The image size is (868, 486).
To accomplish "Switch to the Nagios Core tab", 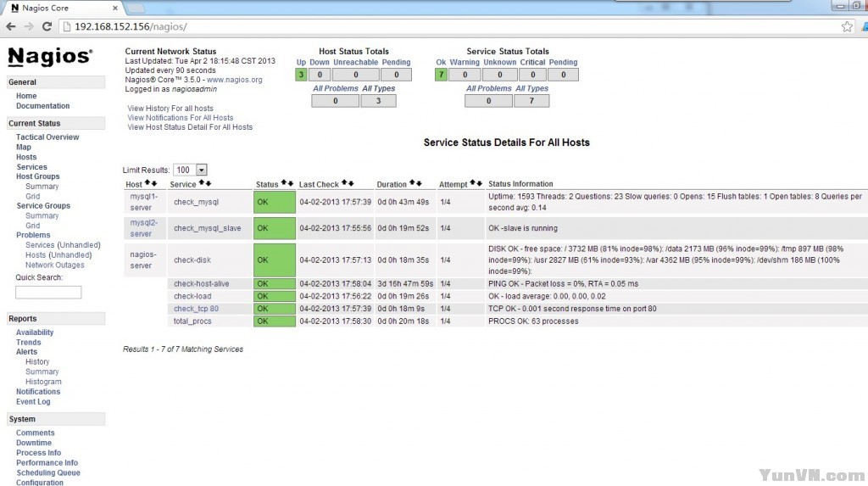I will [61, 8].
